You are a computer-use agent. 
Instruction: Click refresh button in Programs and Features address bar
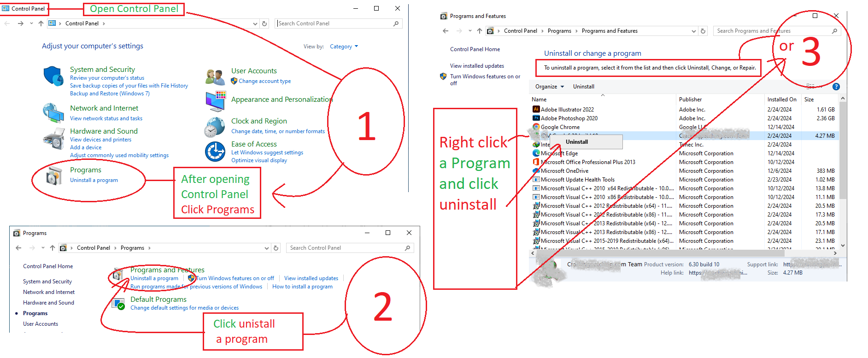click(x=703, y=31)
